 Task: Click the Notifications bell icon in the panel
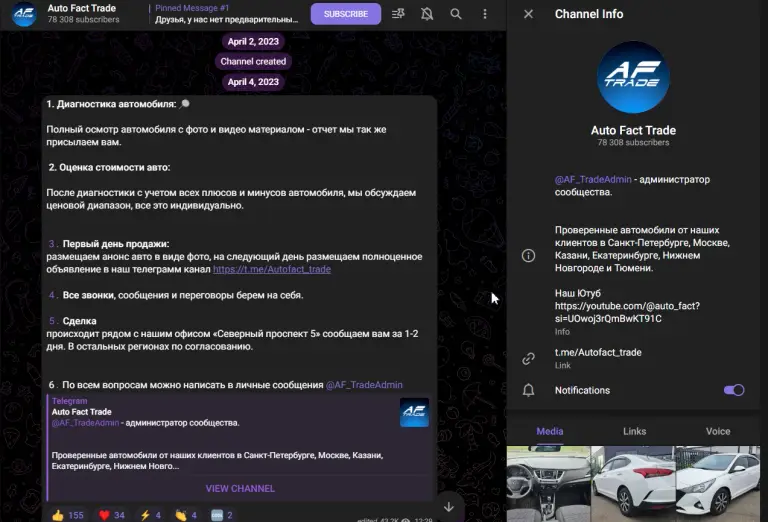[x=528, y=390]
